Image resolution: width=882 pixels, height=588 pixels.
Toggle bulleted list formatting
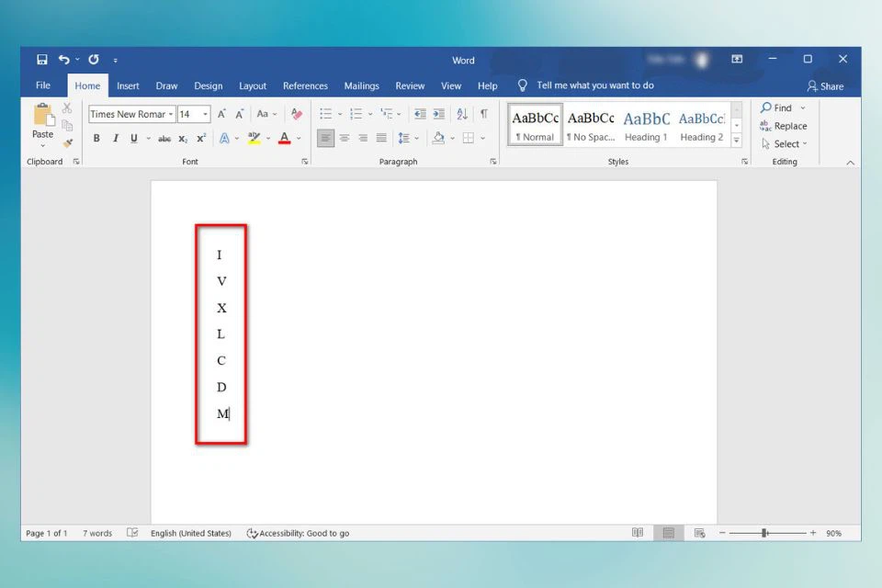coord(325,113)
